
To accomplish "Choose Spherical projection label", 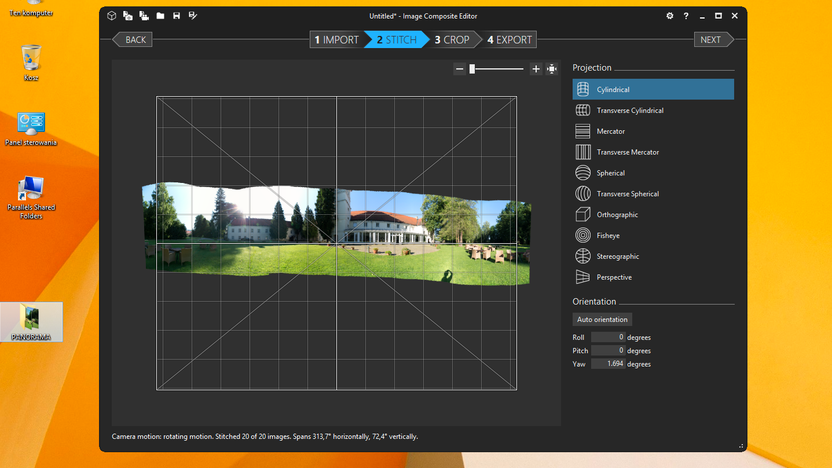I will (x=610, y=173).
